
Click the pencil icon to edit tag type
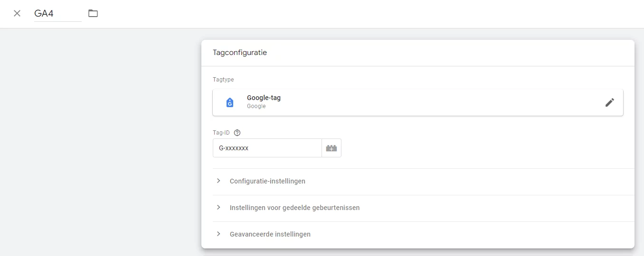610,102
